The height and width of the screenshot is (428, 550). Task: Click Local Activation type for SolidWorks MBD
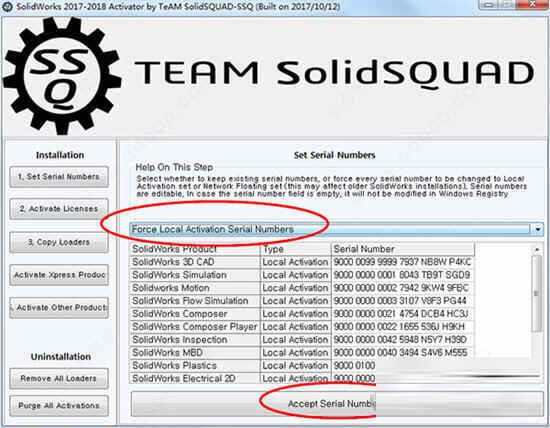pos(296,353)
